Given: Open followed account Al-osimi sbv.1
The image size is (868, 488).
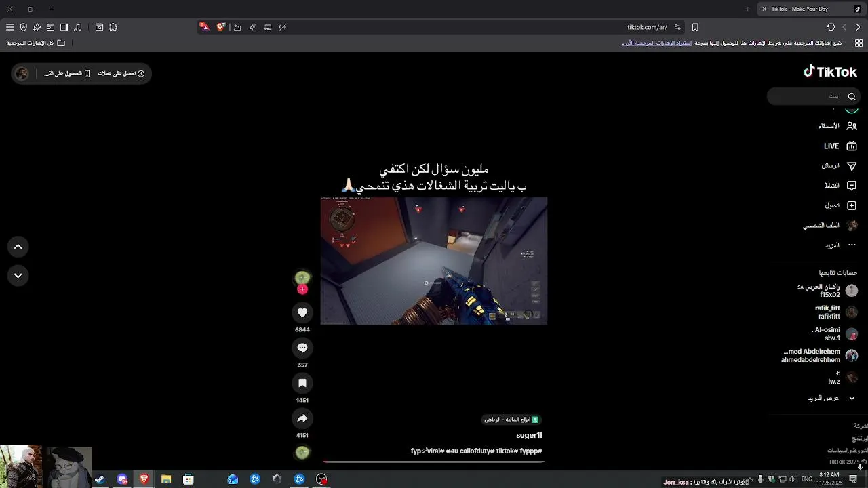Looking at the screenshot, I should [835, 334].
